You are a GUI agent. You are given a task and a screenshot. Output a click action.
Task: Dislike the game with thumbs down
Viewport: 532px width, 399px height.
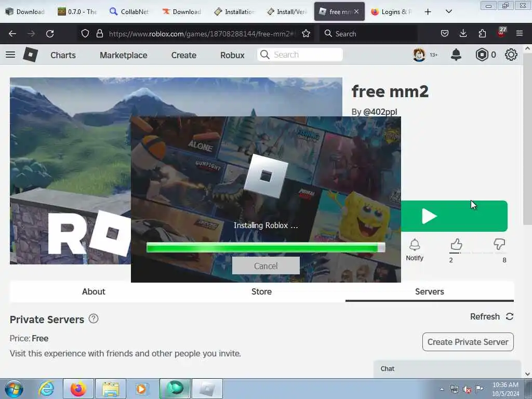tap(499, 244)
